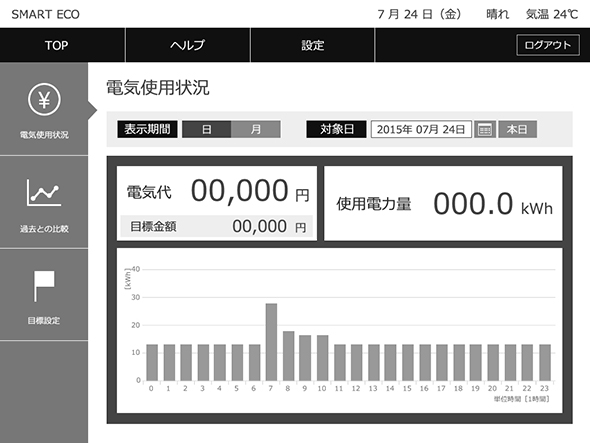Open the 過去との比較 line chart icon
This screenshot has width=590, height=443.
(44, 192)
